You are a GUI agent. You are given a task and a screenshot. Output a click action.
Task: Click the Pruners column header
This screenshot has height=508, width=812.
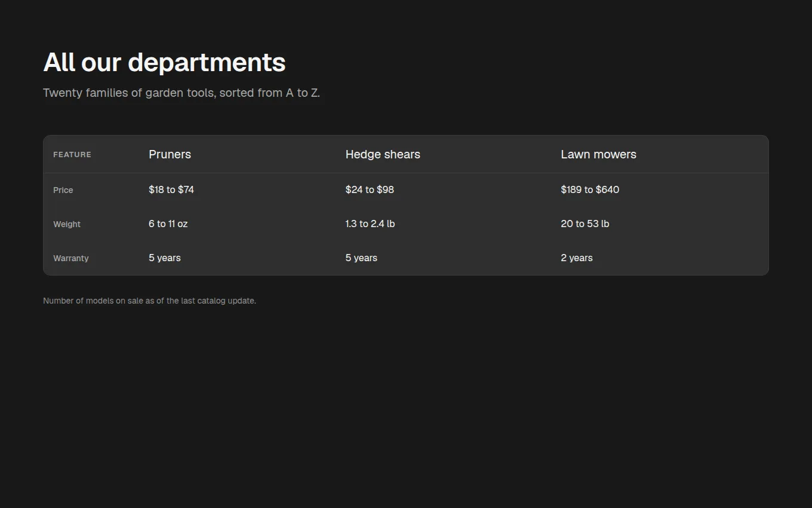coord(170,154)
